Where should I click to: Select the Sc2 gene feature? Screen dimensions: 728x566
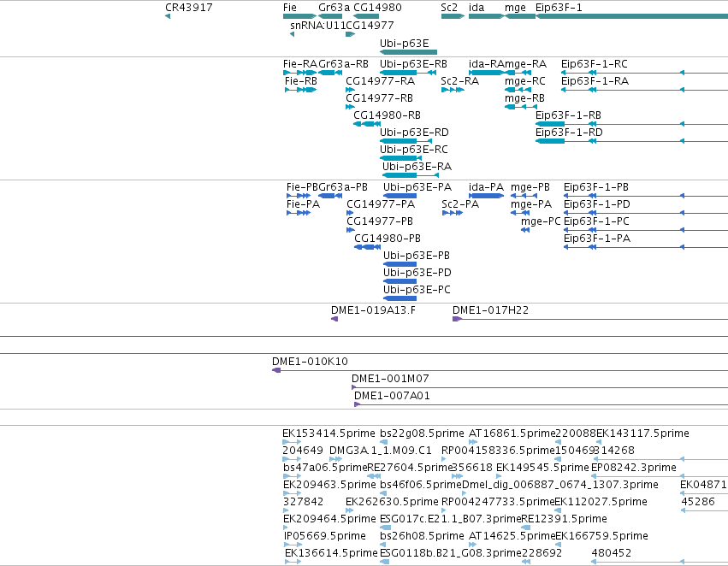point(453,16)
